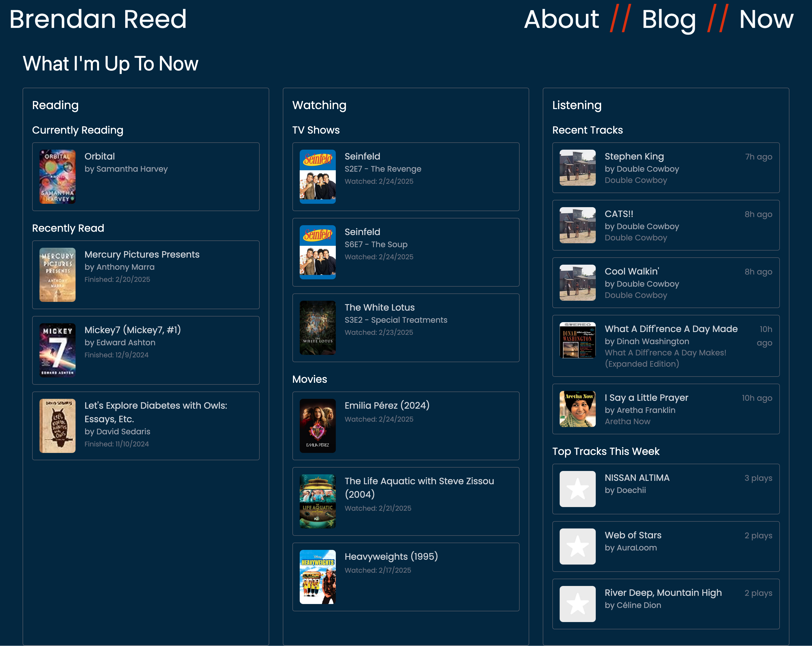Image resolution: width=812 pixels, height=646 pixels.
Task: Click 'by Samantha Harvey' author text
Action: click(126, 169)
